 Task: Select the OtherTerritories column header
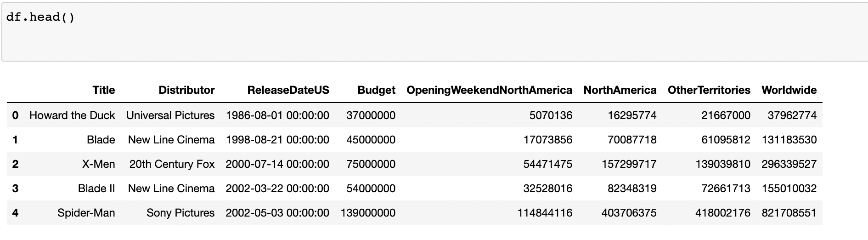(709, 90)
